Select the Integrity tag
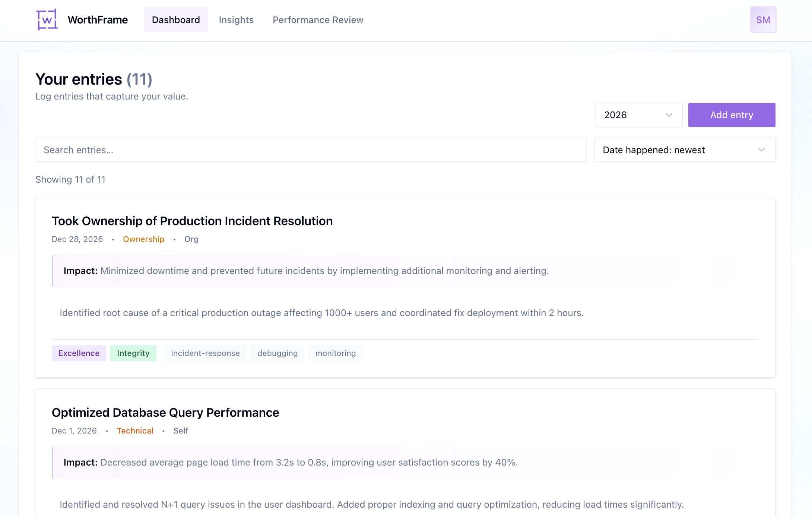The image size is (812, 517). click(x=133, y=353)
